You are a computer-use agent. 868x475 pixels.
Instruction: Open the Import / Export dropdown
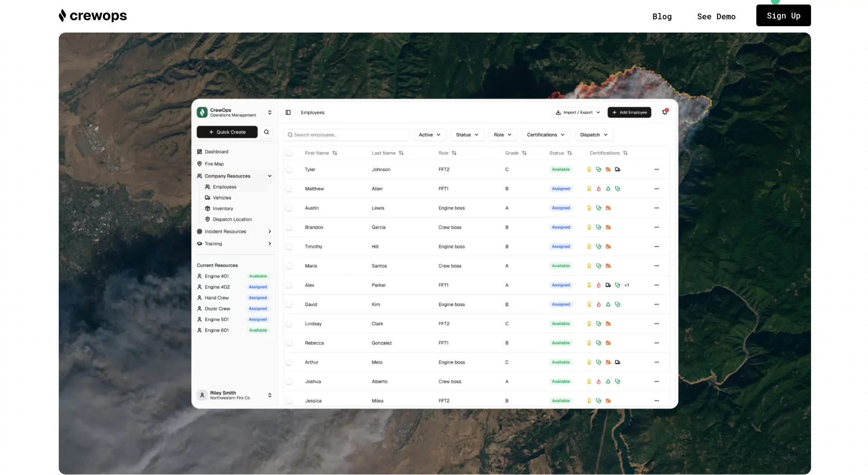tap(578, 113)
